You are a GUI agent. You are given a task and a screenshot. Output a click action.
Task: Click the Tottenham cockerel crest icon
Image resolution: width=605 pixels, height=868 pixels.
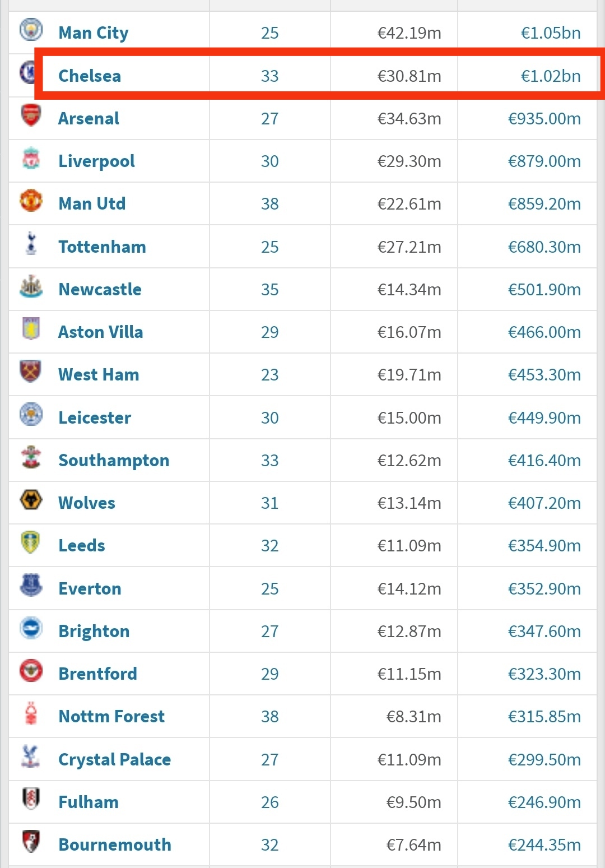click(31, 244)
